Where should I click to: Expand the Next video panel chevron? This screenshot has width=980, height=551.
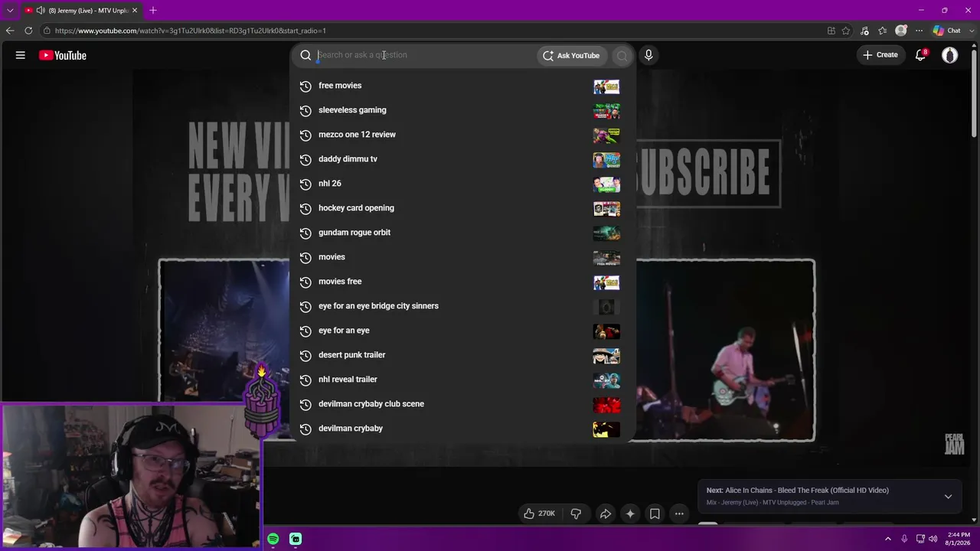[x=948, y=496]
